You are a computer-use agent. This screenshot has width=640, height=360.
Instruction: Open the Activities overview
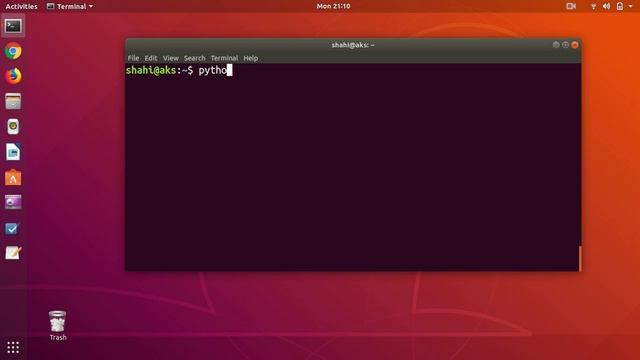tap(21, 6)
